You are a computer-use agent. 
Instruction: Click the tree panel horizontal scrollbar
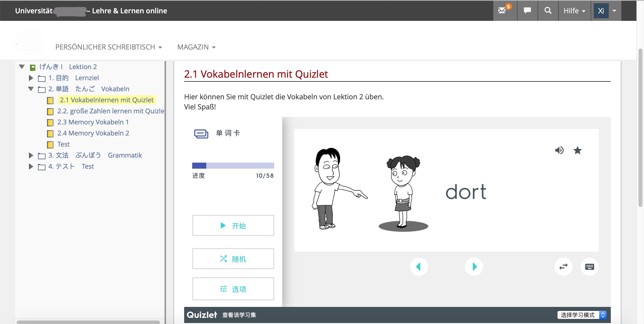(88, 322)
